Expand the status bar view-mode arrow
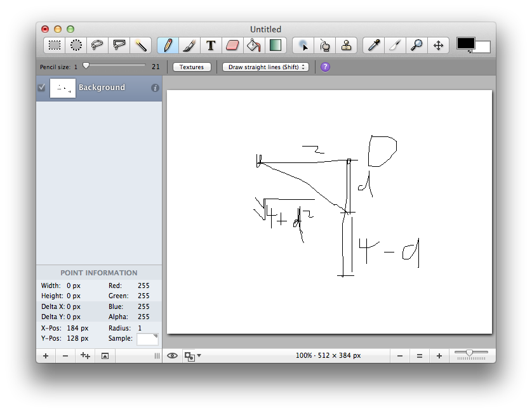 click(199, 355)
